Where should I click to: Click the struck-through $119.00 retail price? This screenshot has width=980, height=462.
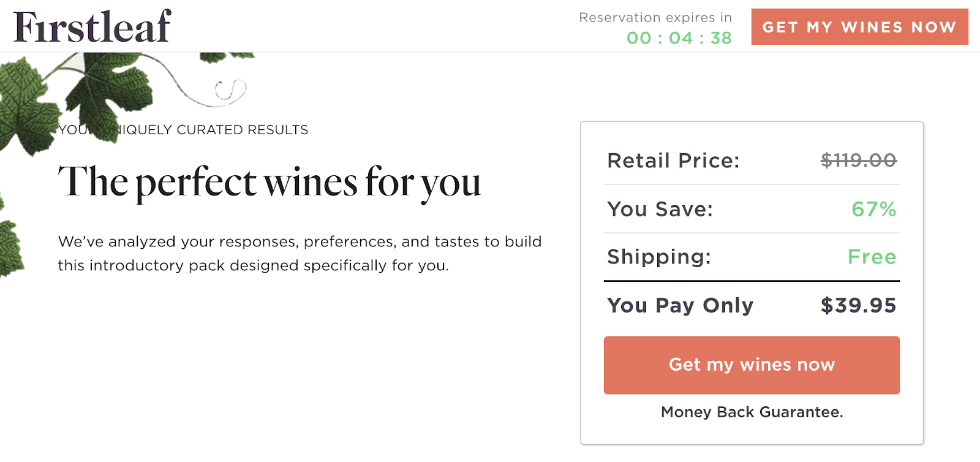(859, 161)
